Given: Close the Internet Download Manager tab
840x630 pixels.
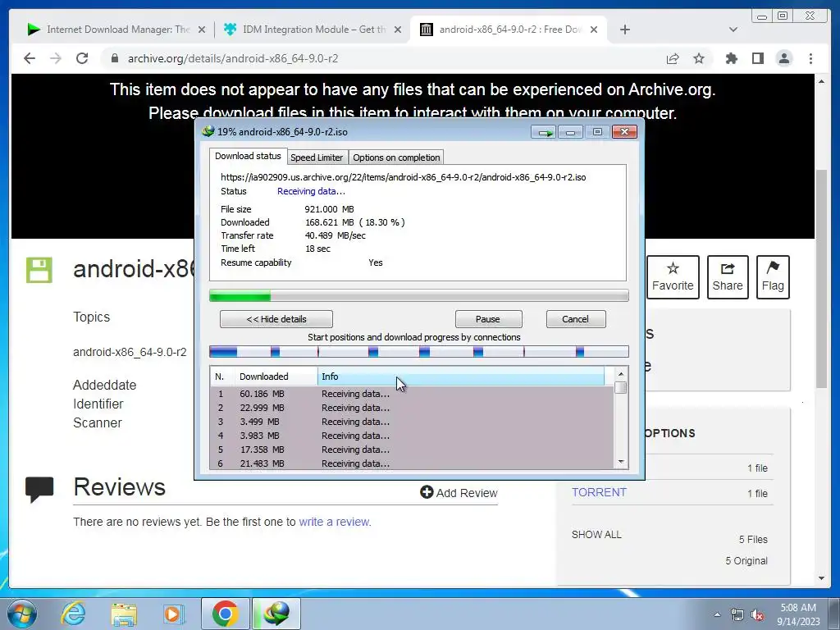Looking at the screenshot, I should 202,30.
